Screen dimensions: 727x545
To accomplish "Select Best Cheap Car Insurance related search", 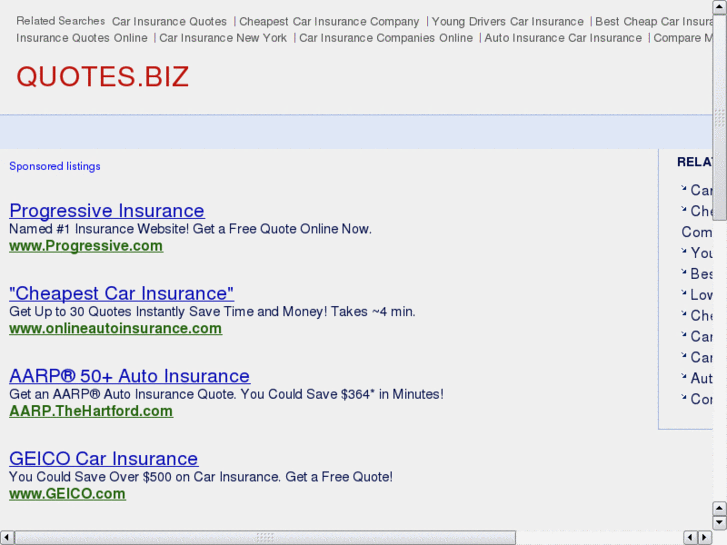I will click(654, 21).
